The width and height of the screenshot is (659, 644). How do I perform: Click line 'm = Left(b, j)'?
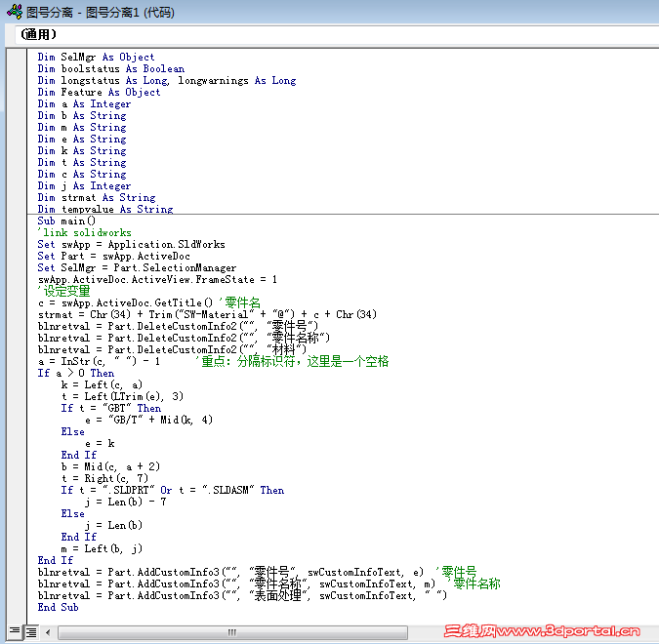point(102,548)
